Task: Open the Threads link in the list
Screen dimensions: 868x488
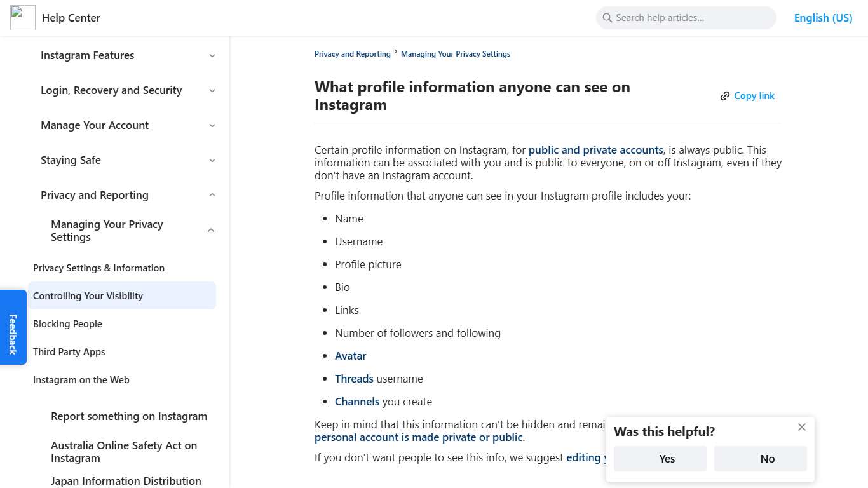Action: (x=354, y=378)
